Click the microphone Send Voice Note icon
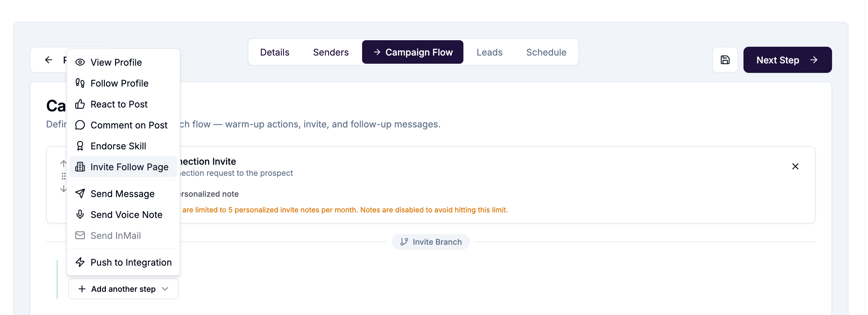 pyautogui.click(x=80, y=214)
